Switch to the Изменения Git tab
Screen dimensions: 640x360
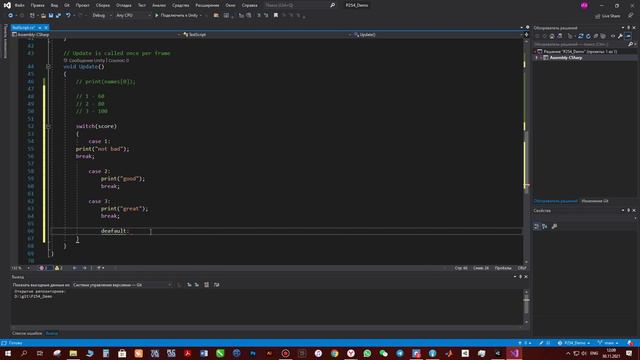pos(595,201)
